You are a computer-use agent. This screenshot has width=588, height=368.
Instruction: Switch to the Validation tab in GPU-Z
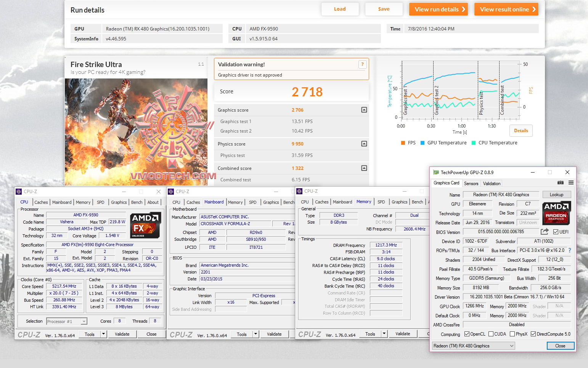pyautogui.click(x=492, y=184)
